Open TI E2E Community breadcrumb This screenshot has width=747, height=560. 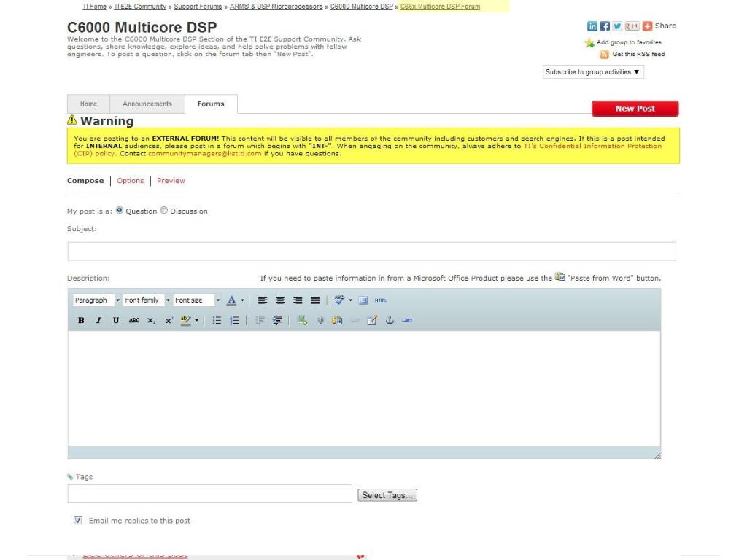click(140, 7)
